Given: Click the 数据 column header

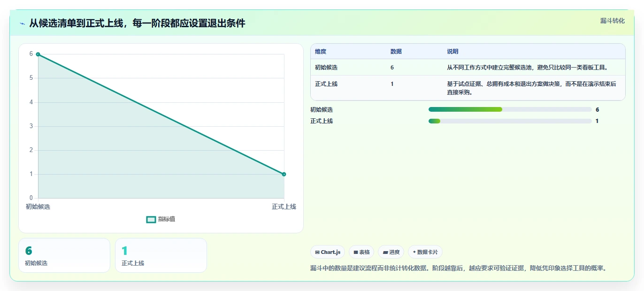Looking at the screenshot, I should [396, 52].
